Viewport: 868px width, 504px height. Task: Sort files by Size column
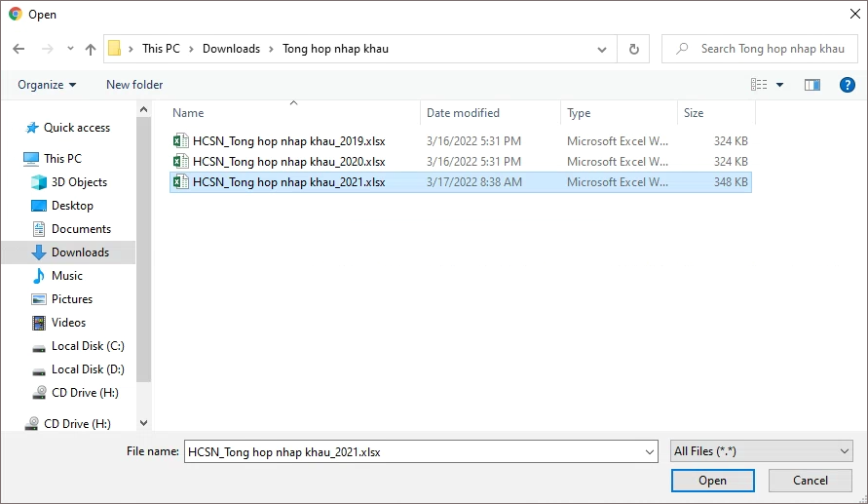point(694,113)
